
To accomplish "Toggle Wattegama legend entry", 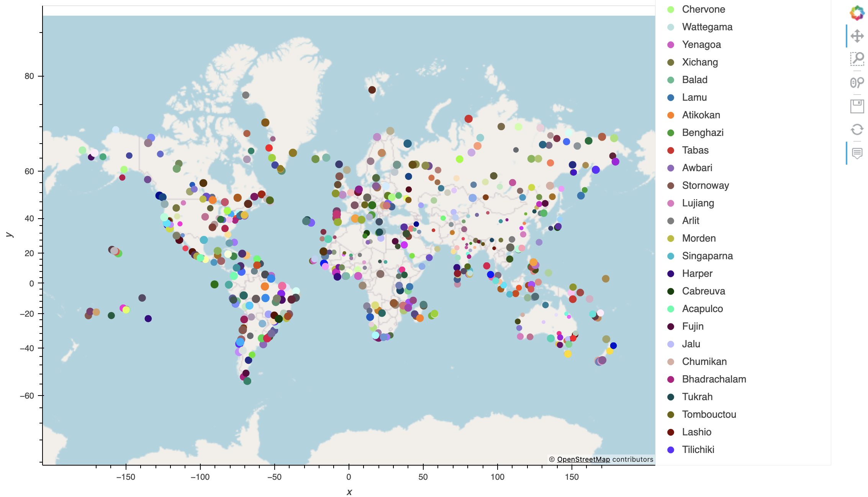I will click(707, 27).
